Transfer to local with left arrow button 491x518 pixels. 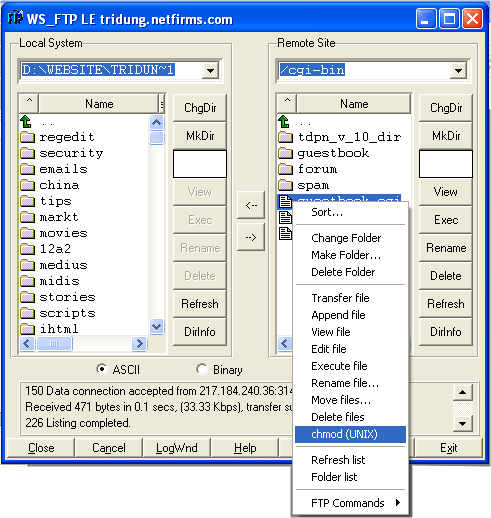point(251,205)
